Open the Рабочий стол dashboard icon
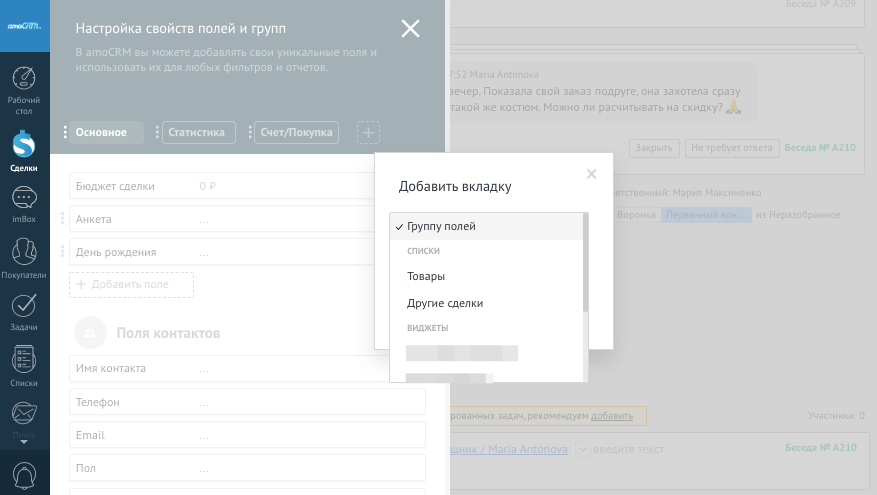The image size is (877, 495). click(x=24, y=80)
